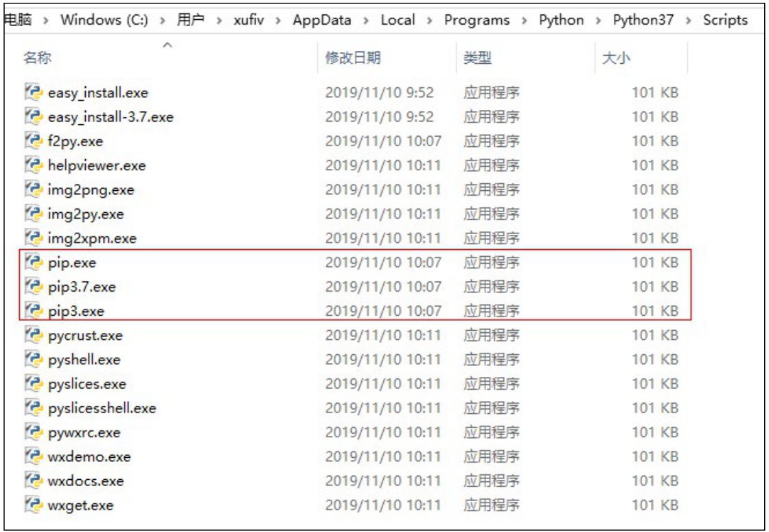Sort files by 大小 column header
Screen dimensions: 769x532
(616, 58)
